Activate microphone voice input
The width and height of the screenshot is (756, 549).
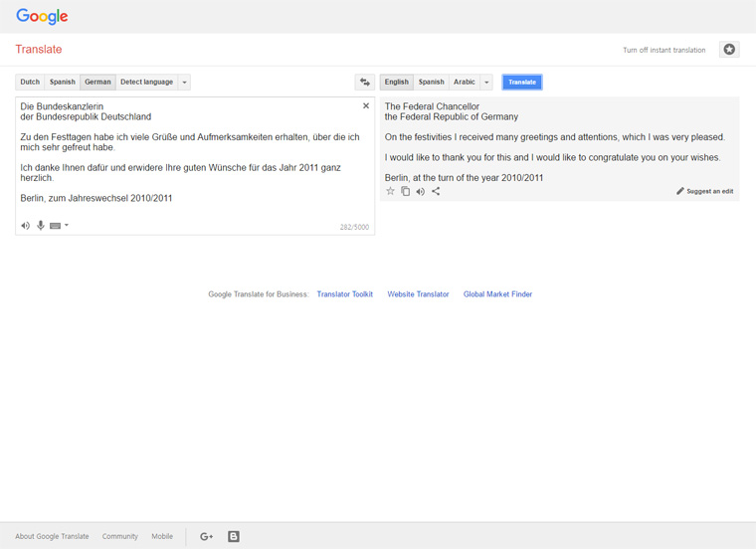41,226
